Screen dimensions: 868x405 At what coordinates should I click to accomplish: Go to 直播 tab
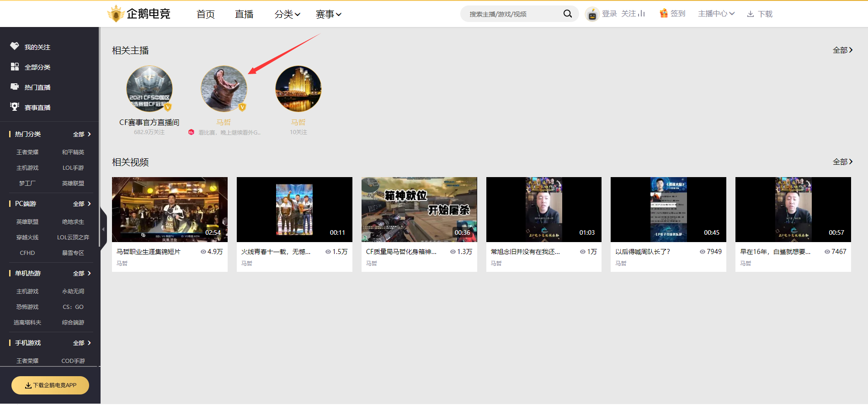(x=244, y=14)
